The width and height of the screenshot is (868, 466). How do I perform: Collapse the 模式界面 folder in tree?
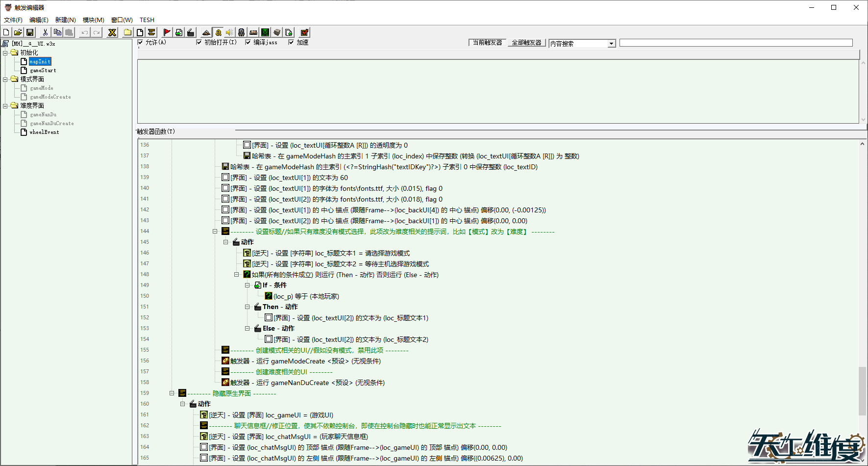point(5,79)
